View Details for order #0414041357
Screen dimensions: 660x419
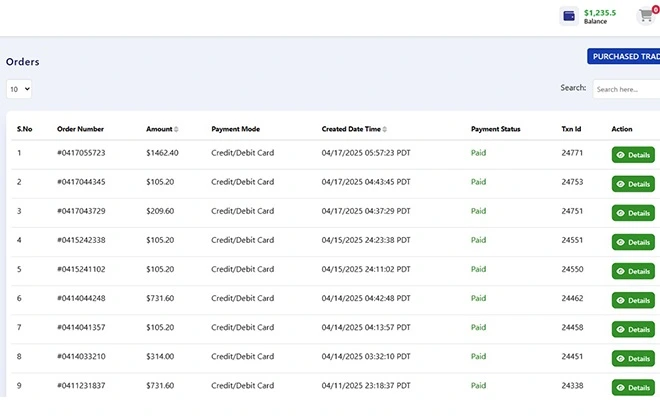[x=633, y=329]
